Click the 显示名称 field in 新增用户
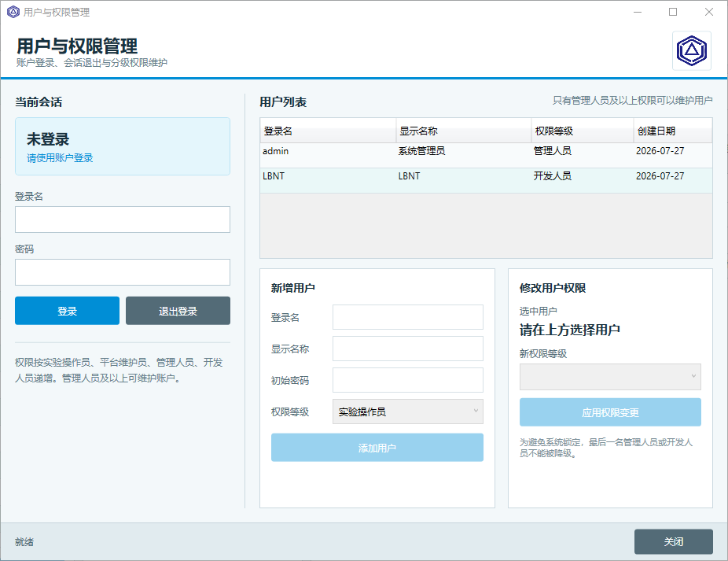The width and height of the screenshot is (728, 561). [408, 349]
